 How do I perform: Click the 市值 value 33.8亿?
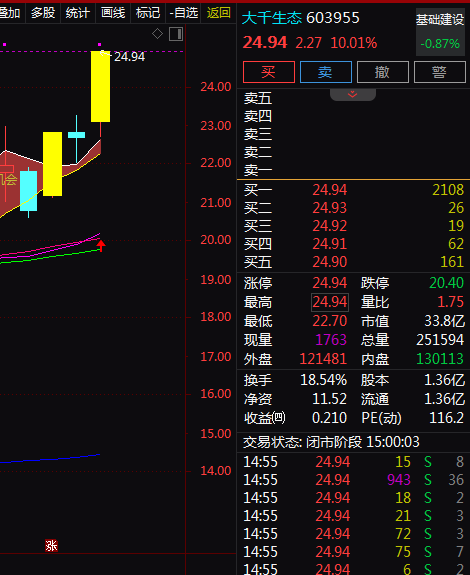pyautogui.click(x=444, y=321)
